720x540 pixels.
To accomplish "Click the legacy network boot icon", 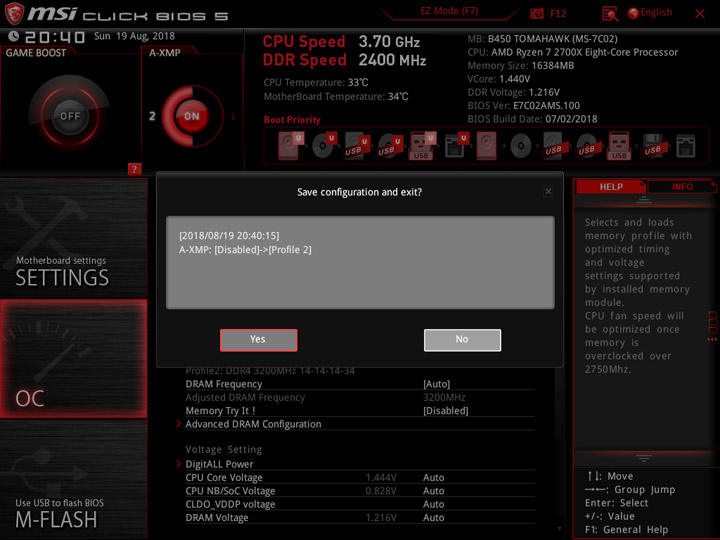I will (x=686, y=146).
